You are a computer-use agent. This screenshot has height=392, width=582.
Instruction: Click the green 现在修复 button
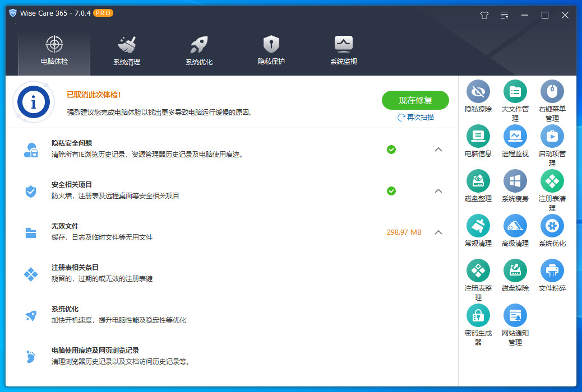(415, 100)
